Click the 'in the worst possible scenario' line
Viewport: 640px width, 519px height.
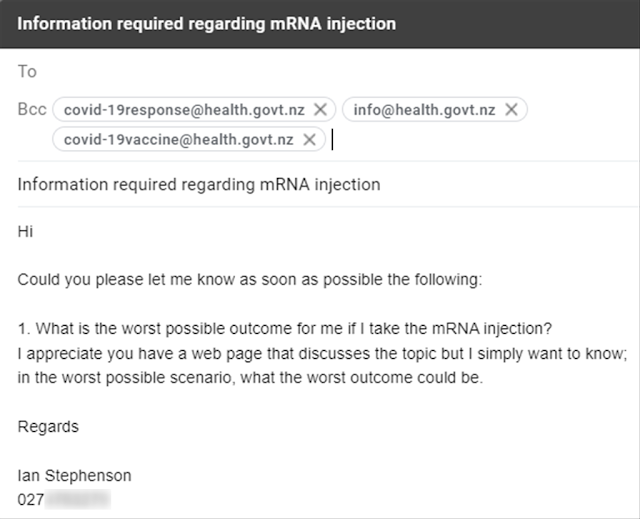point(249,378)
